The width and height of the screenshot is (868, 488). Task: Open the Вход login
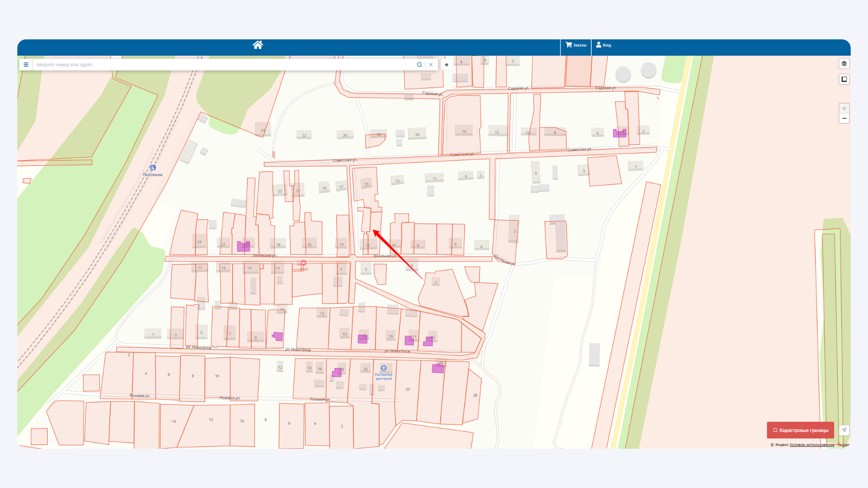coord(604,45)
